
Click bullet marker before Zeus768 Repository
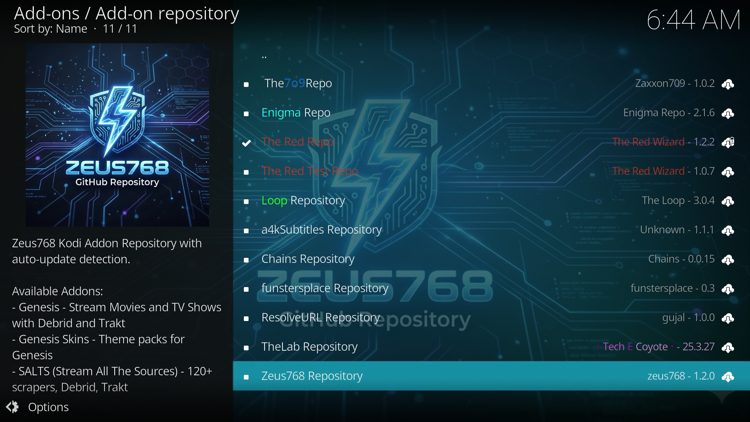pos(246,377)
